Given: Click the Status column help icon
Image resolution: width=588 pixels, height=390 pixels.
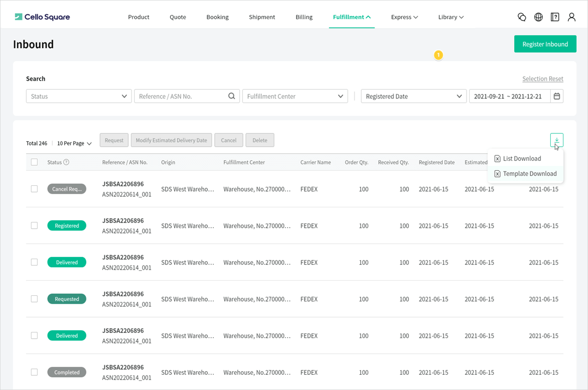Looking at the screenshot, I should 66,162.
